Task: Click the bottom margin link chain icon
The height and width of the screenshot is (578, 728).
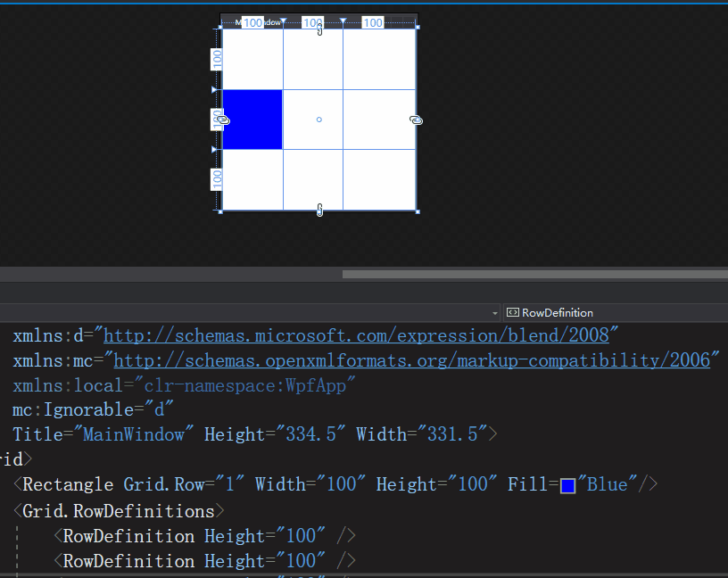Action: tap(319, 210)
